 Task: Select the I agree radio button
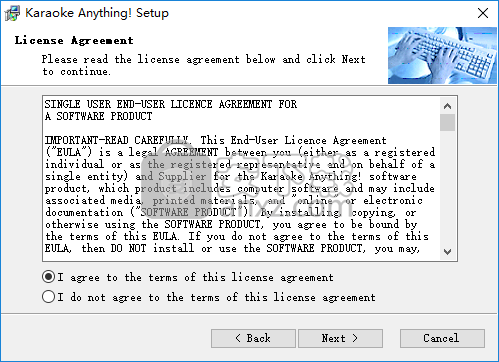tap(49, 277)
